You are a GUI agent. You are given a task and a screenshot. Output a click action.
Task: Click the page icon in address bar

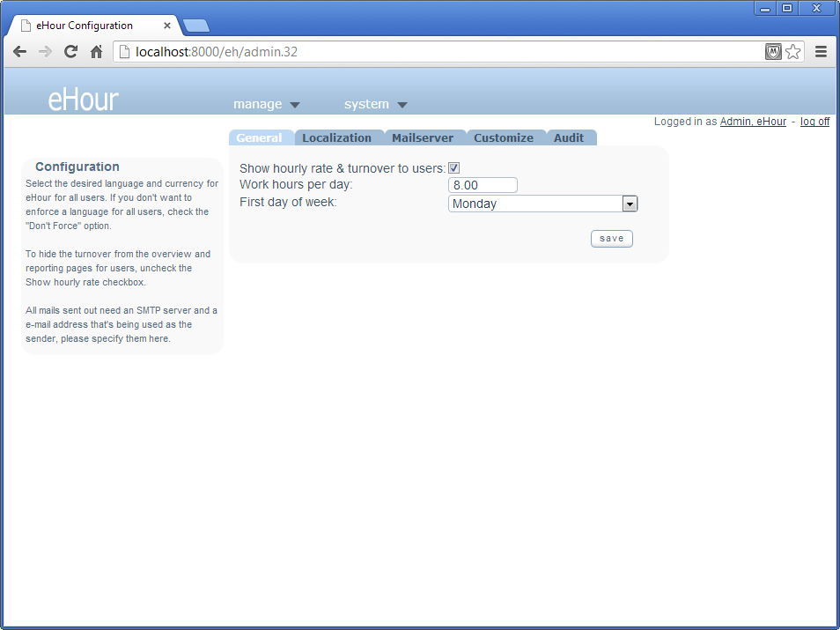click(x=124, y=51)
